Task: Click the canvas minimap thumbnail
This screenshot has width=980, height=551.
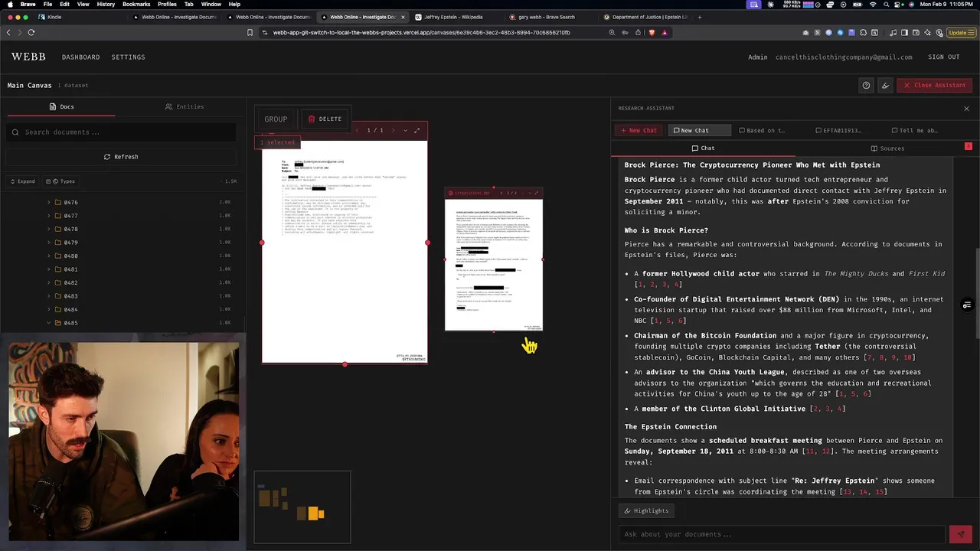Action: (302, 507)
